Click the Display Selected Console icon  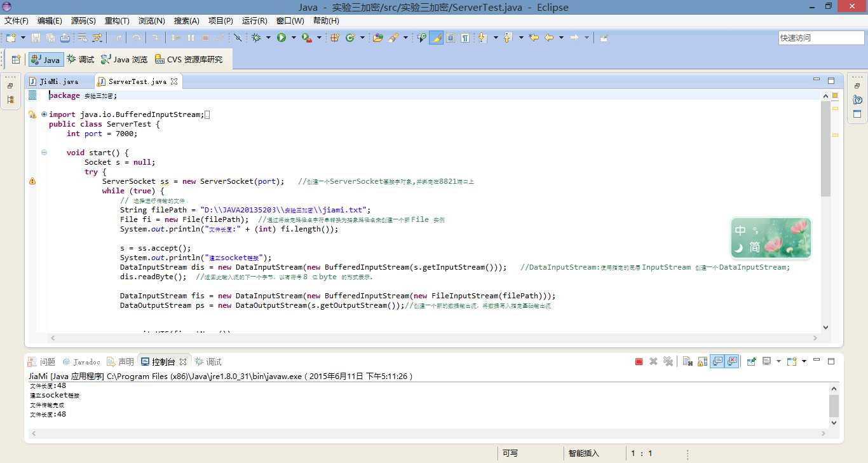766,361
